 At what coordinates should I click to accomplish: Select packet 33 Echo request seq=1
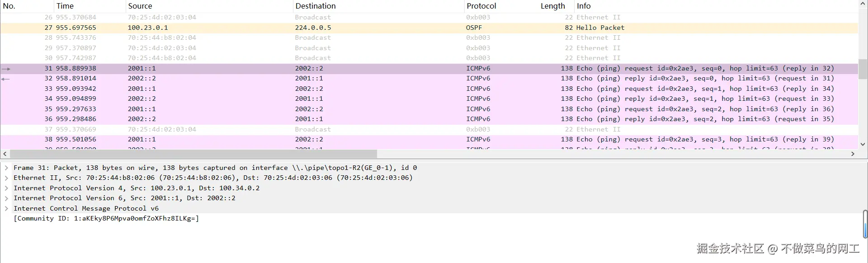429,89
